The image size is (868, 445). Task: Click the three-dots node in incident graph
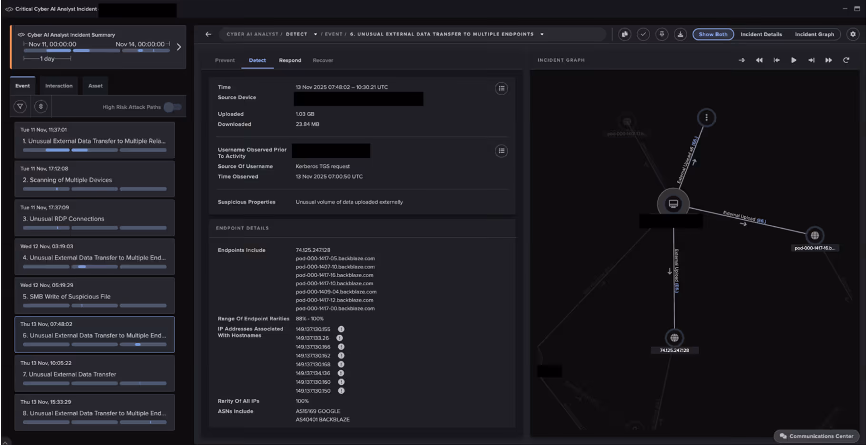[706, 117]
